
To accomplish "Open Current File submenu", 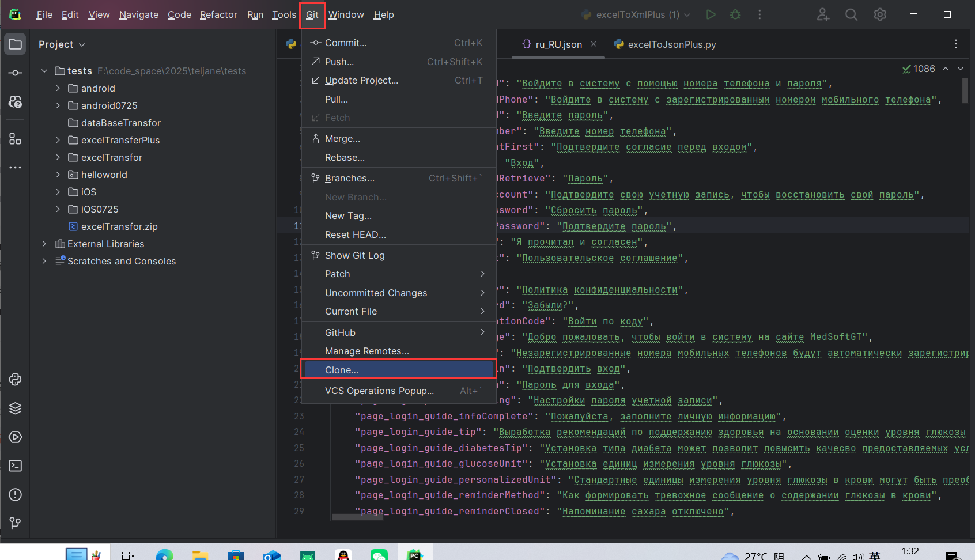I will point(399,311).
